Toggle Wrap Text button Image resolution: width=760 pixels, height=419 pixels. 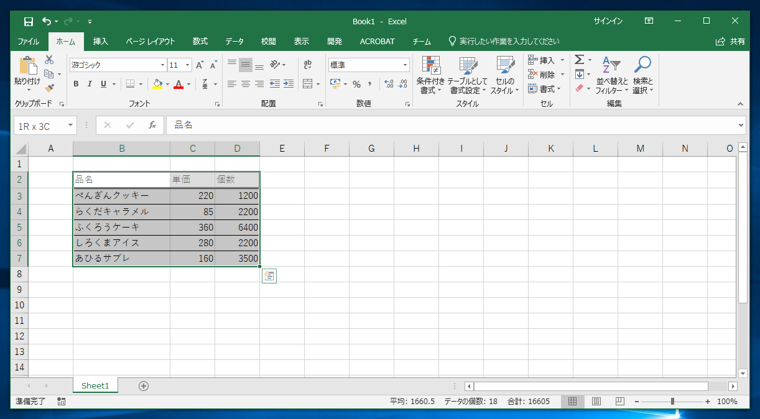[307, 64]
